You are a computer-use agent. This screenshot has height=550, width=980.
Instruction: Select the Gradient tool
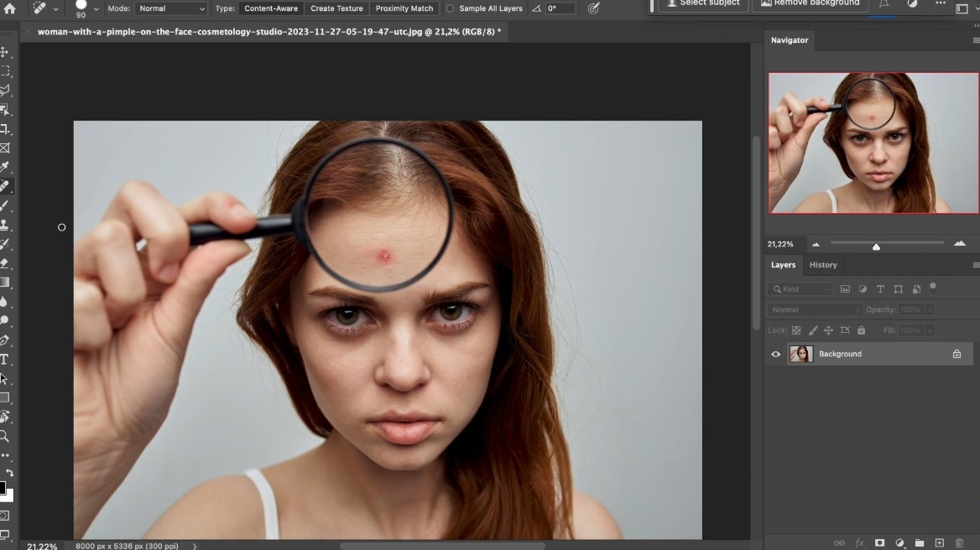(x=5, y=283)
